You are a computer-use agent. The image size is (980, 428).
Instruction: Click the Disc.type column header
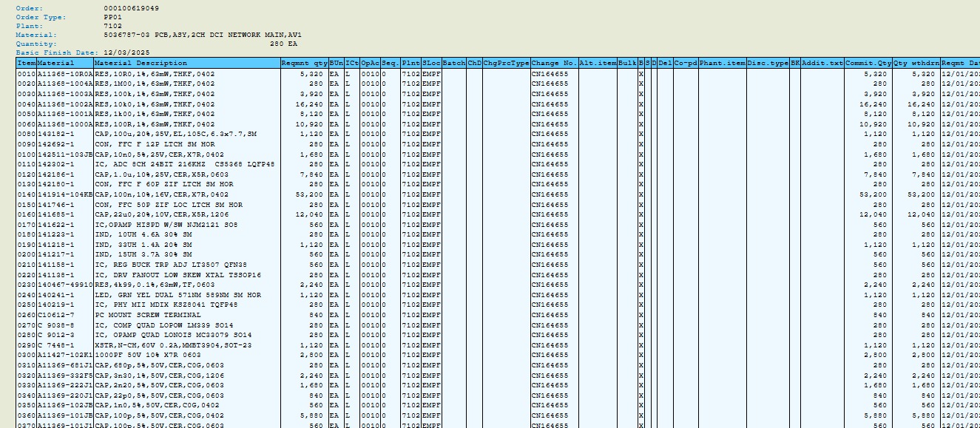coord(768,64)
